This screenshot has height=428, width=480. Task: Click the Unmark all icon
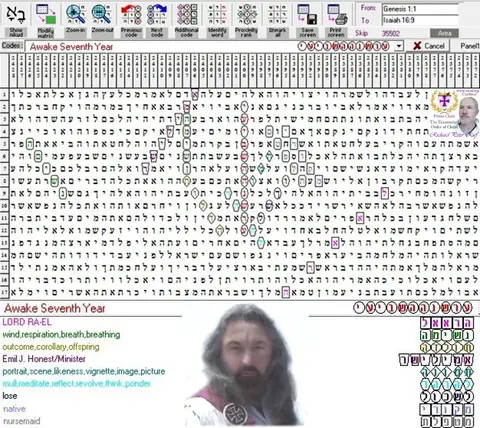(x=277, y=15)
